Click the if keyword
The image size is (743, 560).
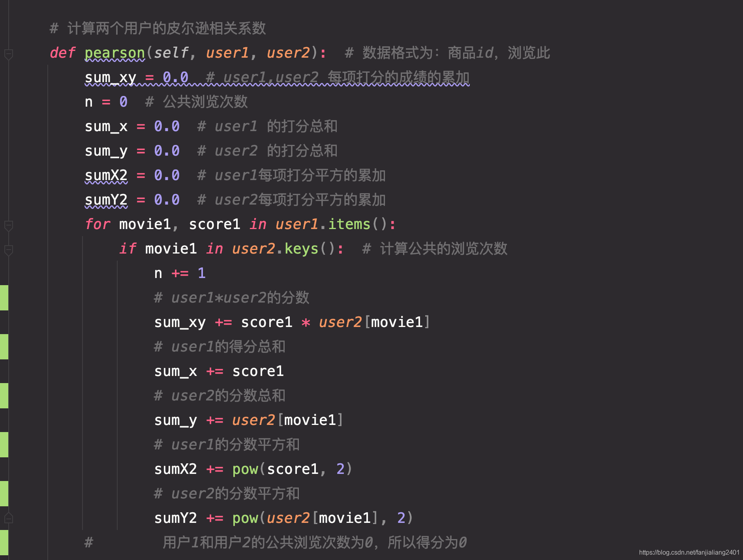pyautogui.click(x=128, y=249)
